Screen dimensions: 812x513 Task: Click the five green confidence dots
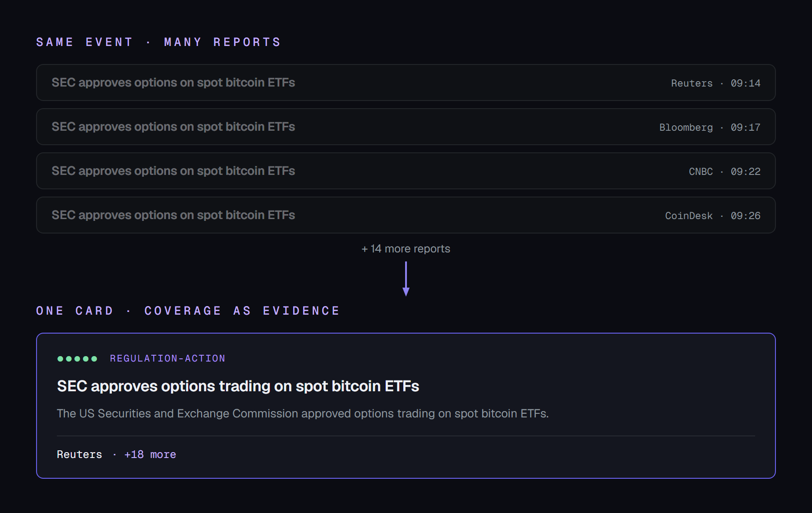click(x=77, y=359)
